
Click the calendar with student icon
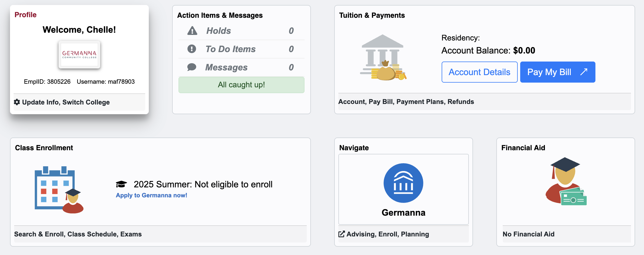[x=59, y=190]
